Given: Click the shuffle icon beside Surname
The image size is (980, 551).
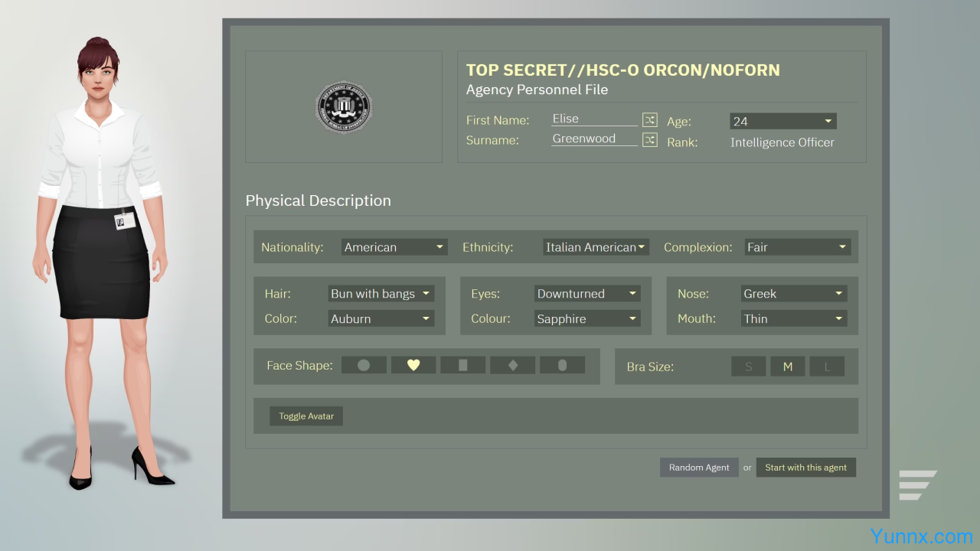Looking at the screenshot, I should click(x=649, y=139).
